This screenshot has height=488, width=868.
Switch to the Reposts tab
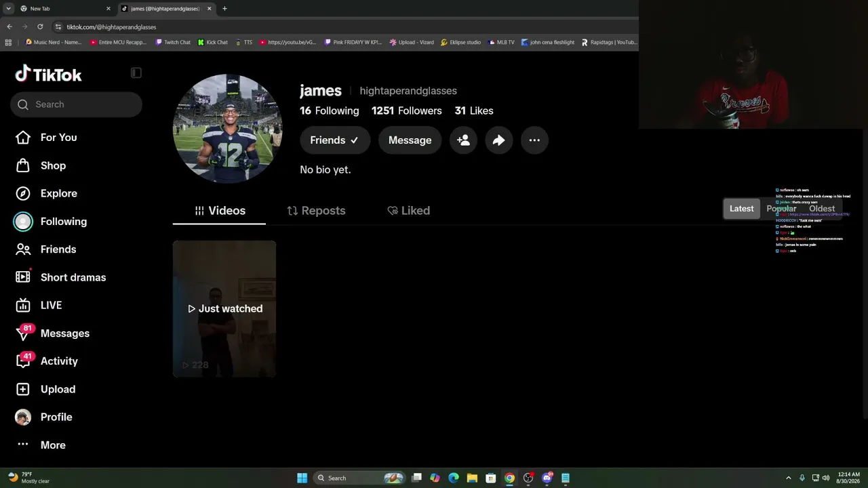[x=316, y=211]
